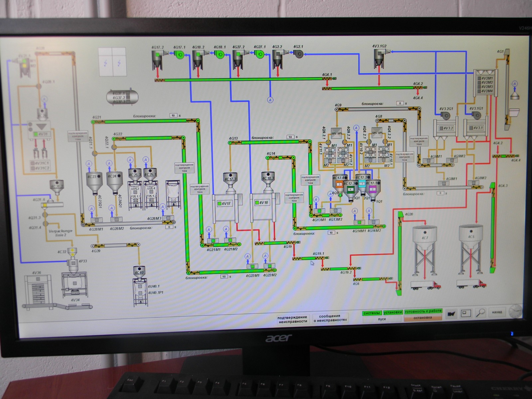
Task: Click the automatic mode A symbol above 4C23
Action: 89,164
